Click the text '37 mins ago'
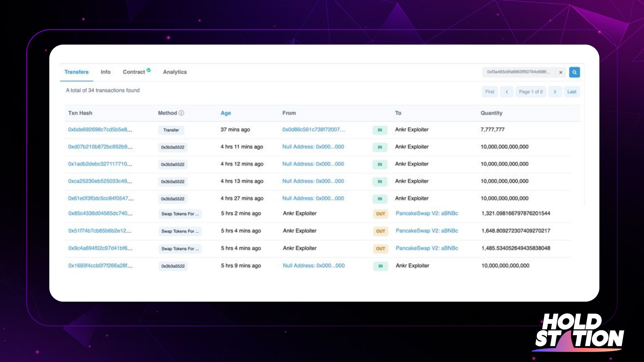This screenshot has width=644, height=362. click(x=235, y=130)
